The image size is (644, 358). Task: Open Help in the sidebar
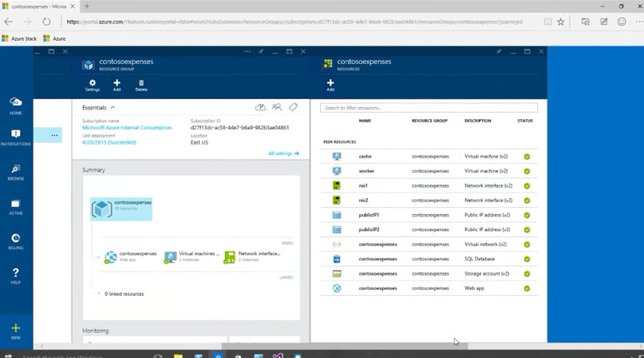(x=16, y=276)
